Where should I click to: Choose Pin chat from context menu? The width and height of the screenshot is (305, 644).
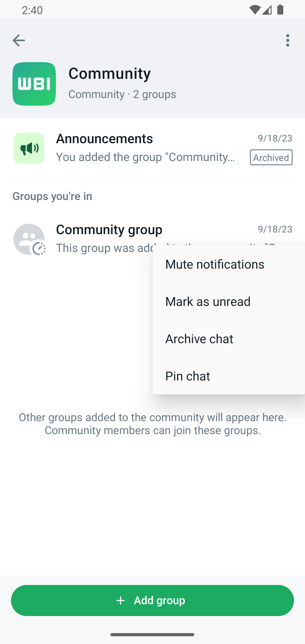188,376
